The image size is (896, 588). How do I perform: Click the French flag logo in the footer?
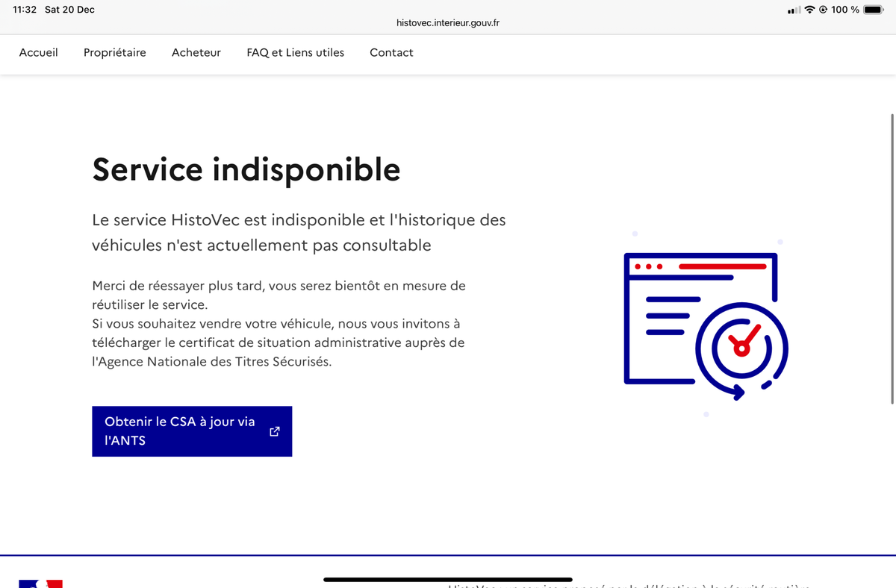click(x=40, y=584)
